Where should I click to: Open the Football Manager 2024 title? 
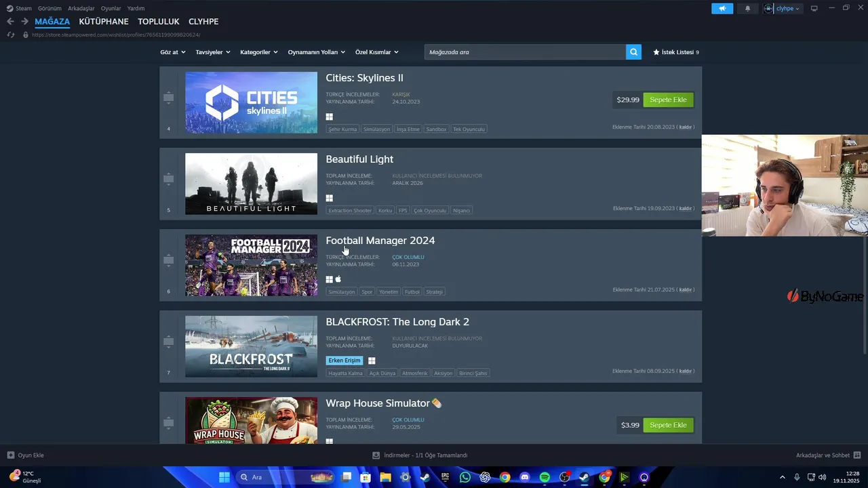pyautogui.click(x=380, y=241)
